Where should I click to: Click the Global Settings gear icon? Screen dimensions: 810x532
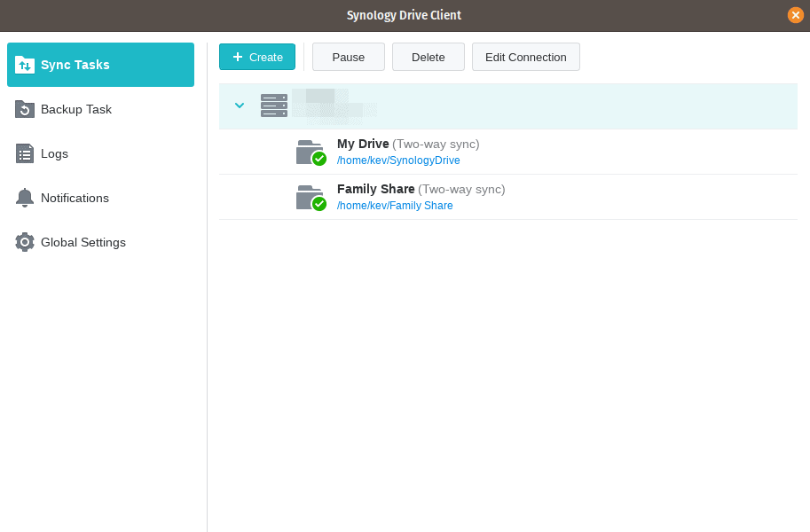[x=24, y=242]
